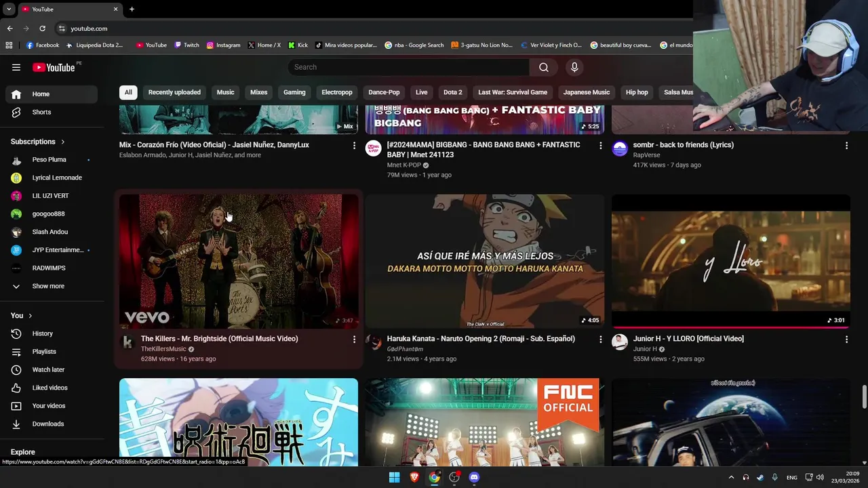The image size is (868, 488).
Task: Open Discord from the taskbar
Action: tap(474, 477)
